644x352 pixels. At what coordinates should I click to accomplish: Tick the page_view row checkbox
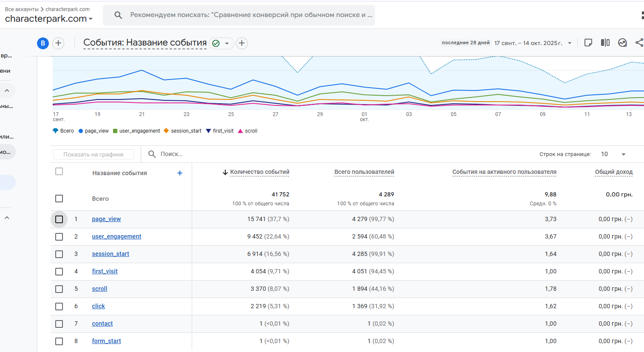(59, 219)
